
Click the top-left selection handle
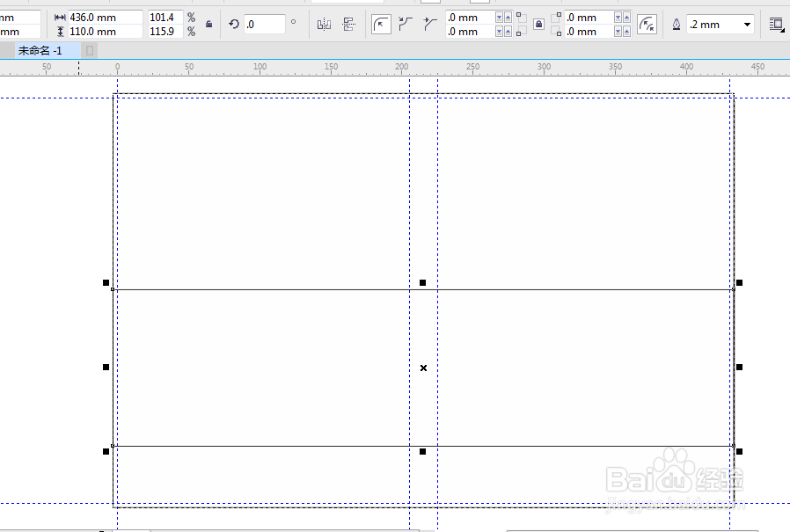106,282
